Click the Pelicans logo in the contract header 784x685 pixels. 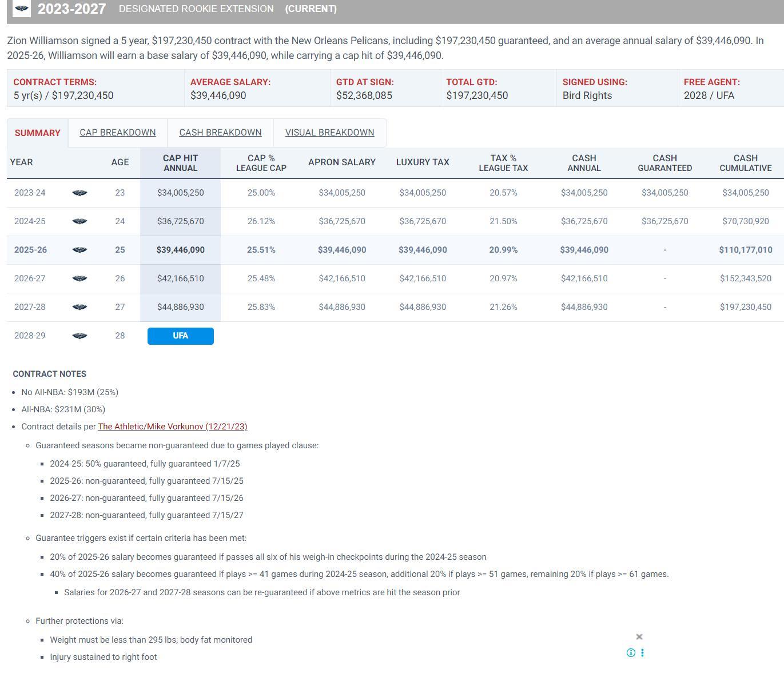(x=21, y=9)
